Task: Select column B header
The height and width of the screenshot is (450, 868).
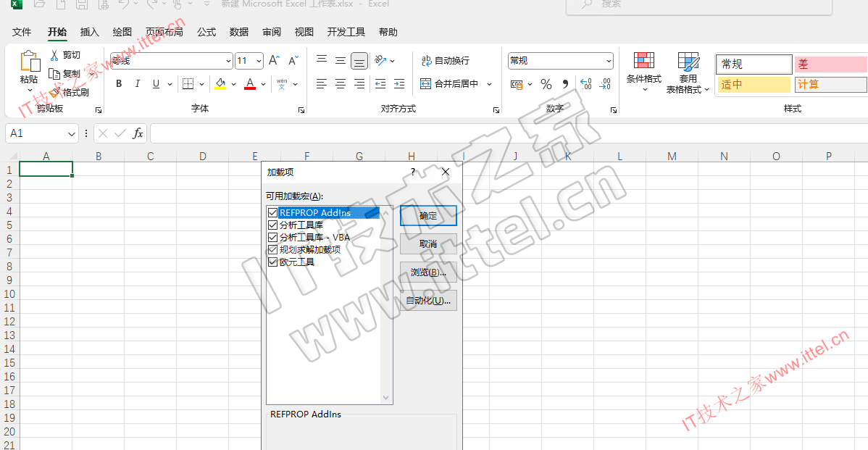Action: pos(99,156)
